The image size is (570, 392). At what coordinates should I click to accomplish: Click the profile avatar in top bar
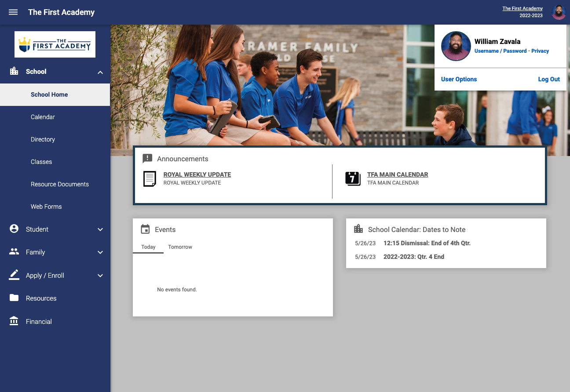[x=559, y=12]
